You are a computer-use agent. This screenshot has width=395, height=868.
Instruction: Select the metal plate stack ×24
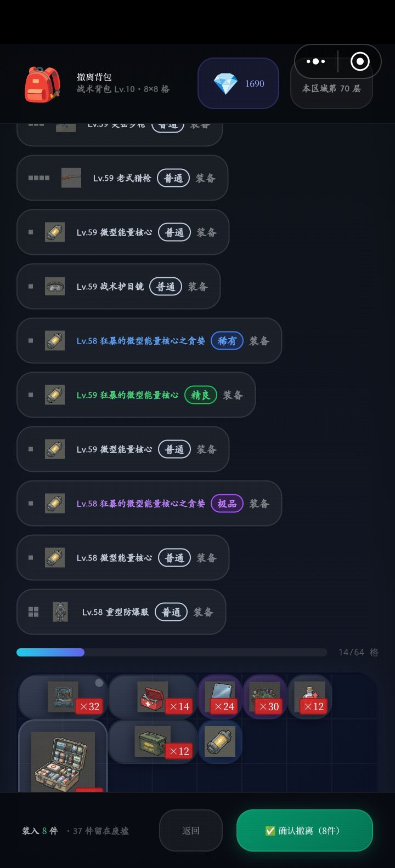[x=220, y=696]
